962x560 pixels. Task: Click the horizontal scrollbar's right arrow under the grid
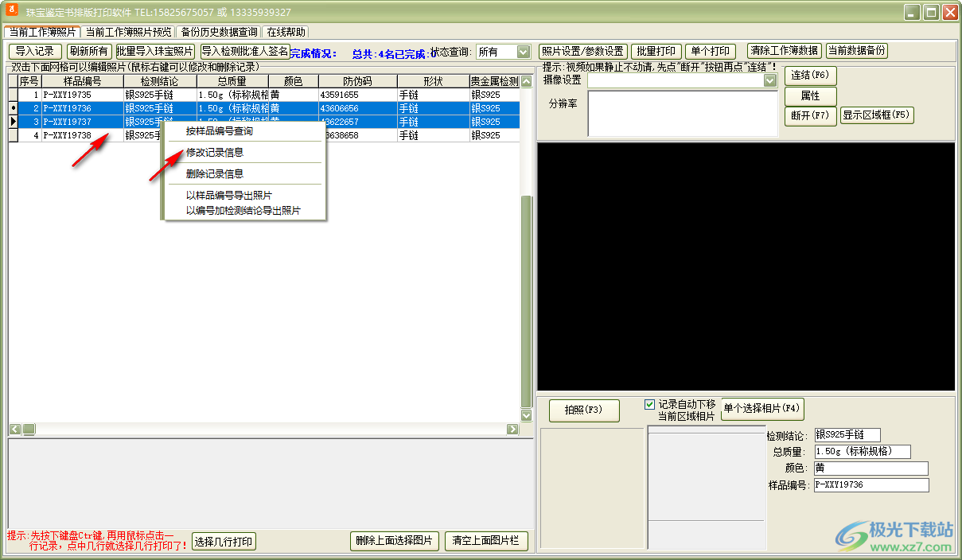(x=512, y=430)
